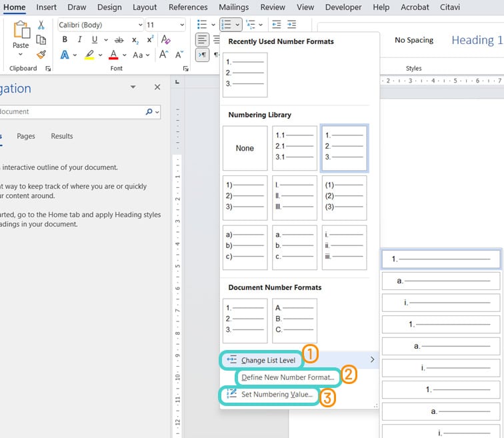Click Define New Number Format
This screenshot has height=438, width=504.
click(288, 377)
